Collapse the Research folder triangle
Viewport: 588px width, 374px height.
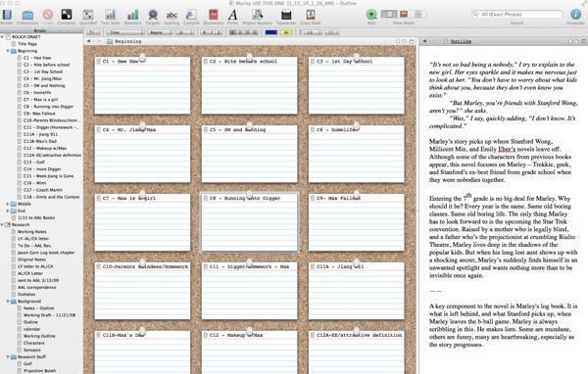(x=2, y=225)
